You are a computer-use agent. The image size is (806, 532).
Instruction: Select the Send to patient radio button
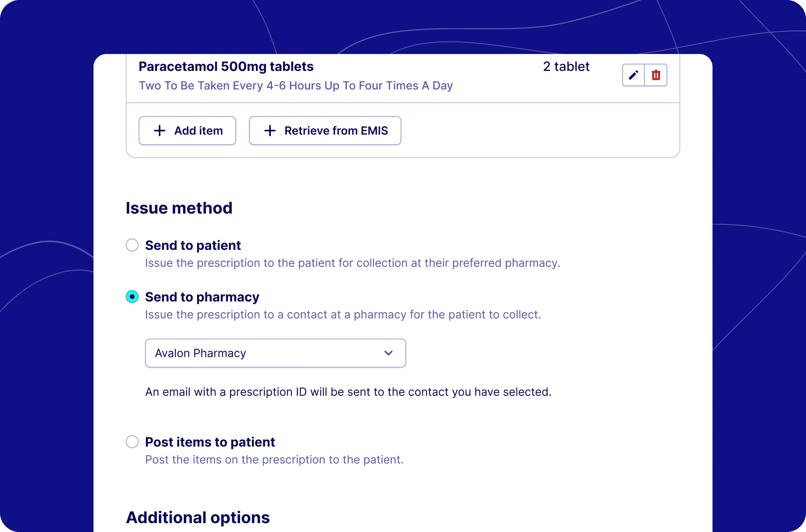click(132, 245)
